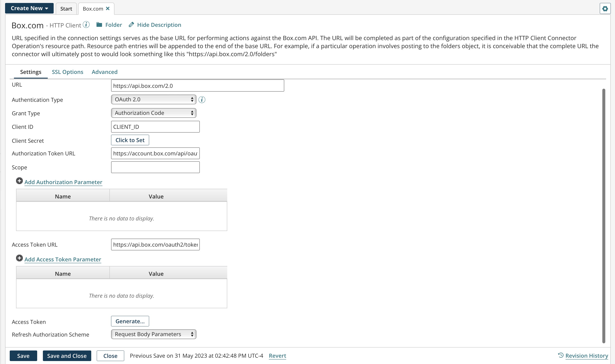Click the Revert link
615x364 pixels.
point(277,355)
